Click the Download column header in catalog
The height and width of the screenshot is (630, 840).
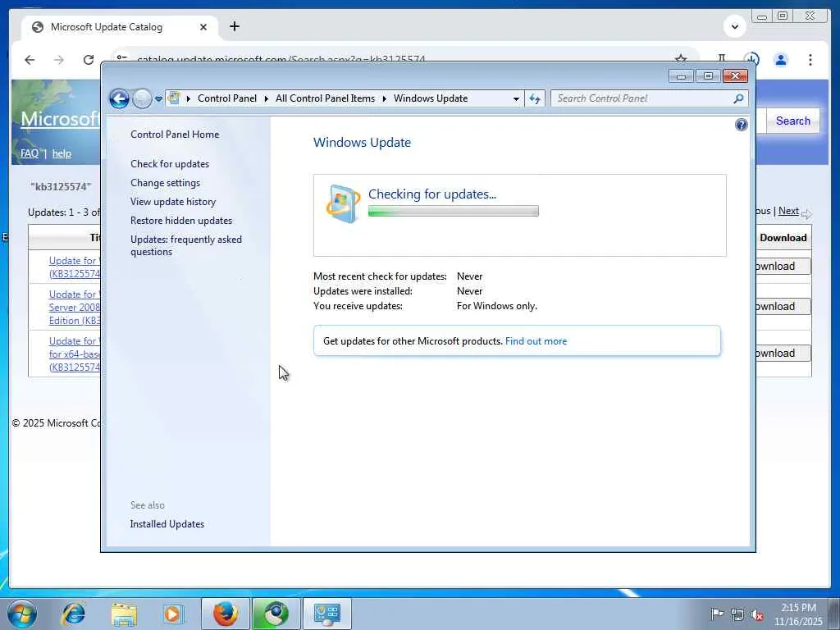[783, 238]
